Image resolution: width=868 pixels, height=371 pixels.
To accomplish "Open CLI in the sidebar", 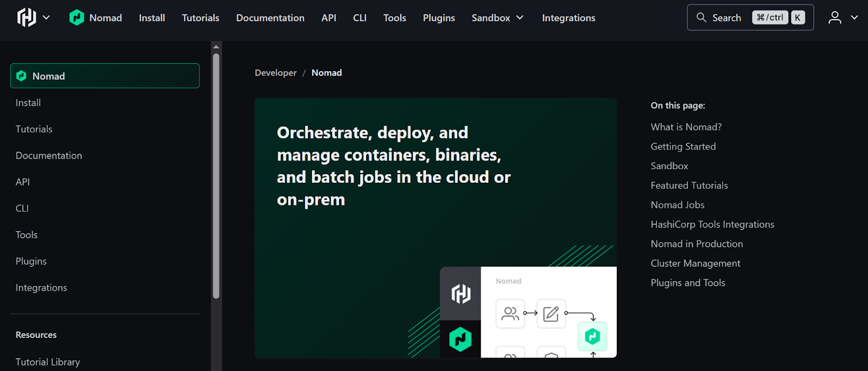I will click(22, 208).
